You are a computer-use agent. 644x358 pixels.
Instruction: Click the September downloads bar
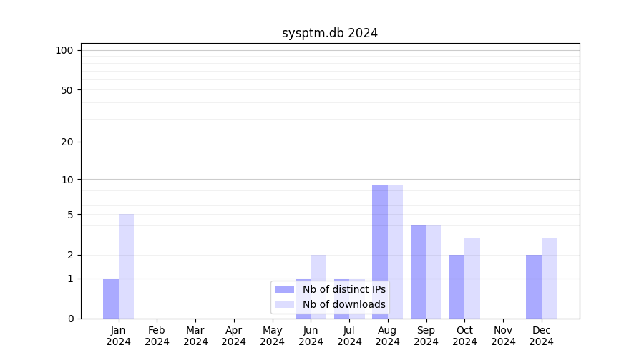[x=434, y=271]
